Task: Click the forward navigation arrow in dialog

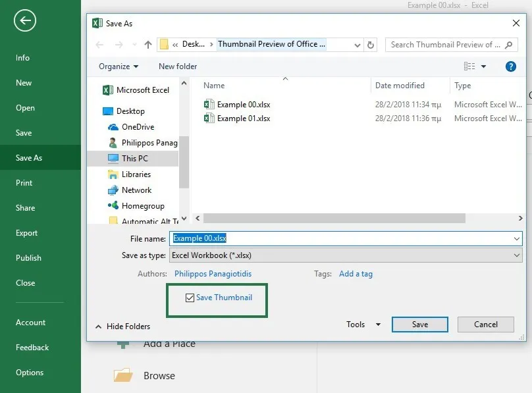Action: click(x=119, y=45)
